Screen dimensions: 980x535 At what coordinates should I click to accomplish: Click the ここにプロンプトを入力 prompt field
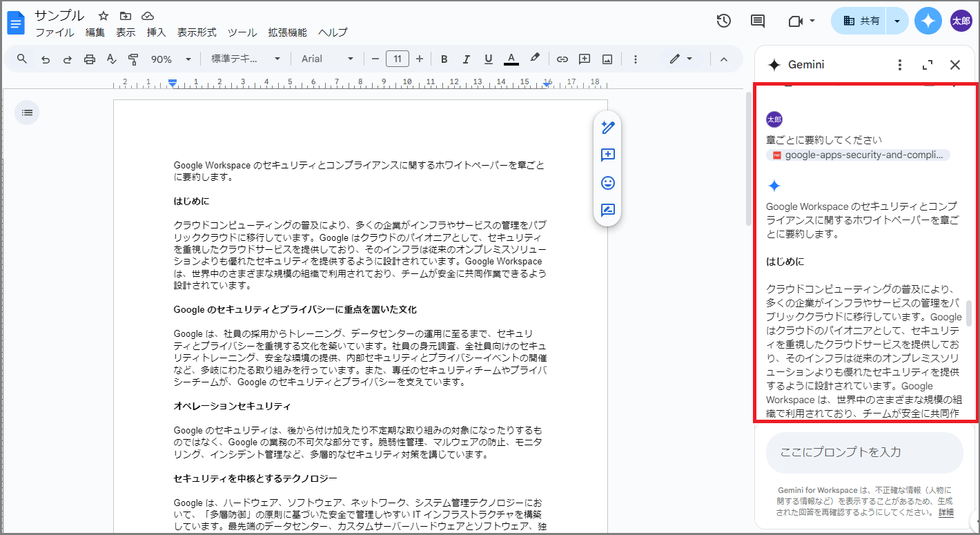pos(864,452)
